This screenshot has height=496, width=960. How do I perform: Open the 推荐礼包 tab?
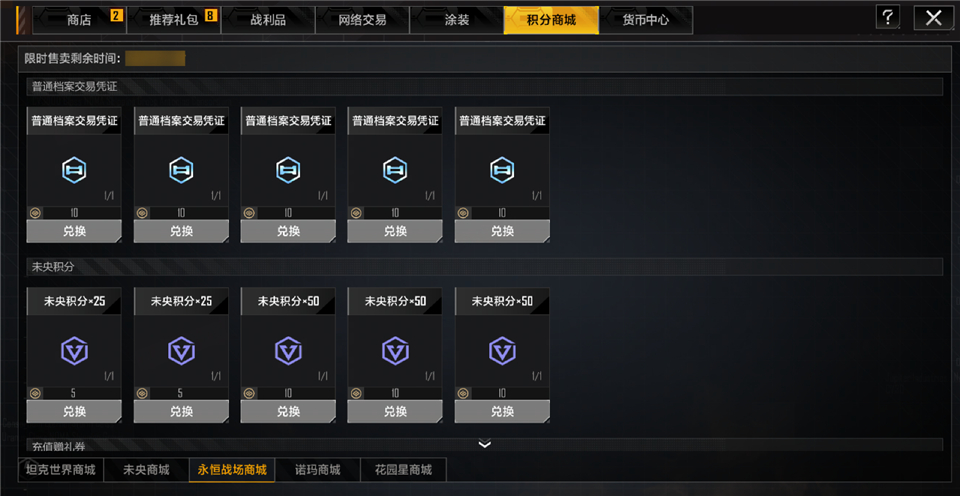click(x=174, y=20)
